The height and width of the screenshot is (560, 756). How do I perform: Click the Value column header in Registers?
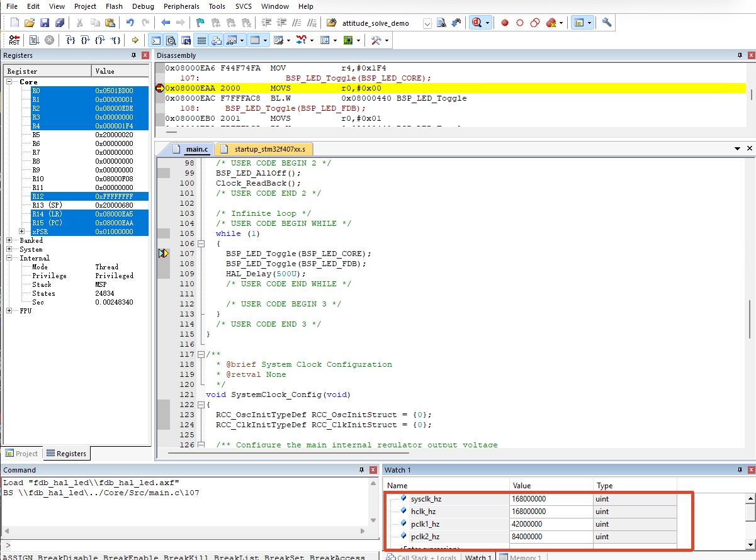[x=120, y=71]
